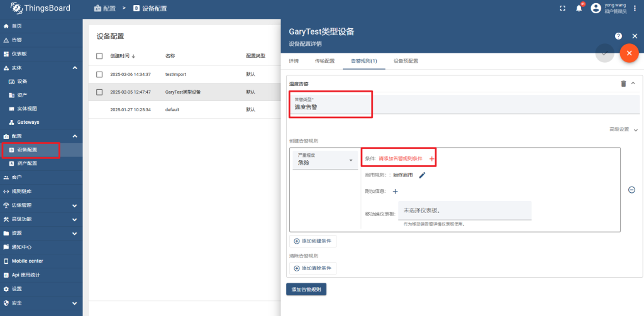This screenshot has height=316, width=644.
Task: Open the 设置 settings page
Action: click(x=41, y=289)
